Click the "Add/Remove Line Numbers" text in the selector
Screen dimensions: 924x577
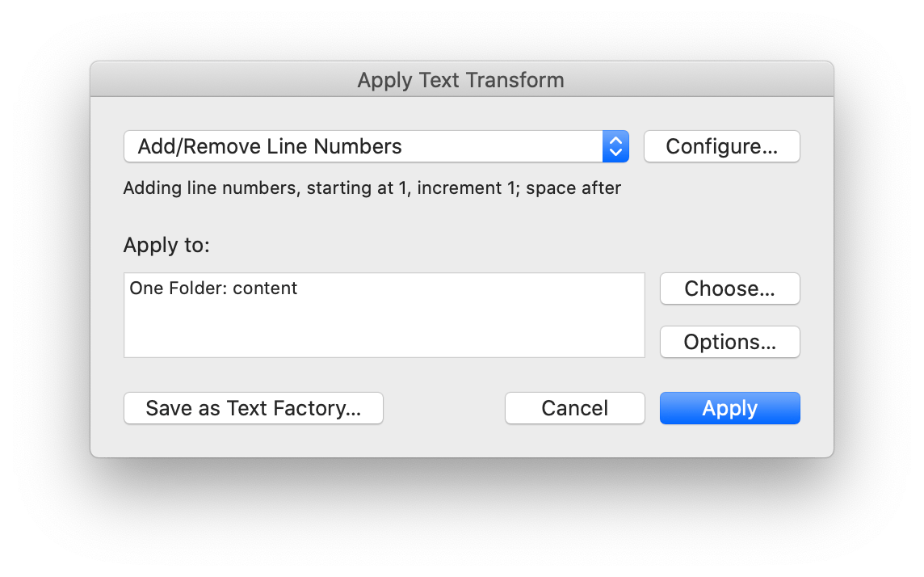pyautogui.click(x=270, y=146)
